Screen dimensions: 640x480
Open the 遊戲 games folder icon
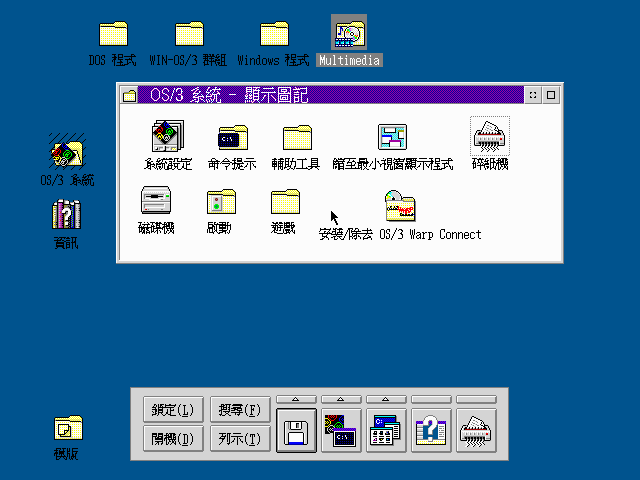tap(285, 202)
